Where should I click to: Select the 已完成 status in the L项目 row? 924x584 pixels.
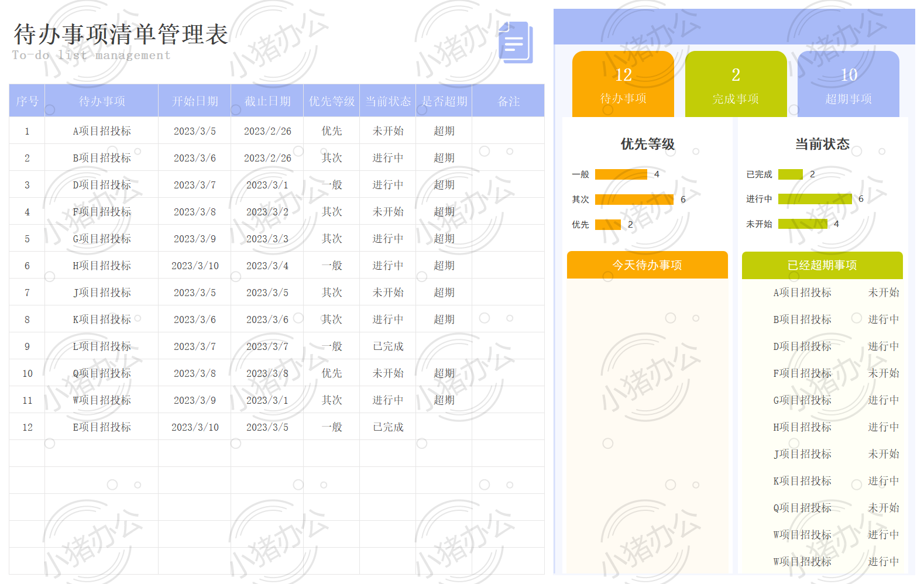[388, 346]
